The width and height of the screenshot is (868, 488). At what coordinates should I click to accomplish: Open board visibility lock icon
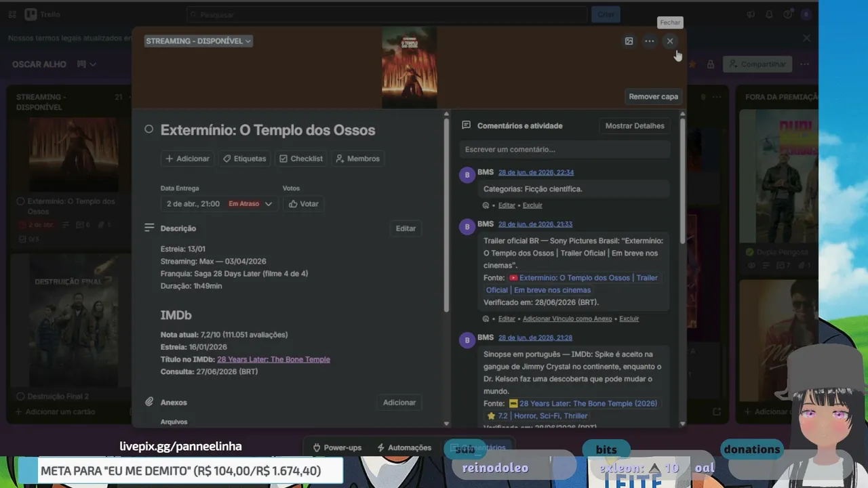(711, 64)
